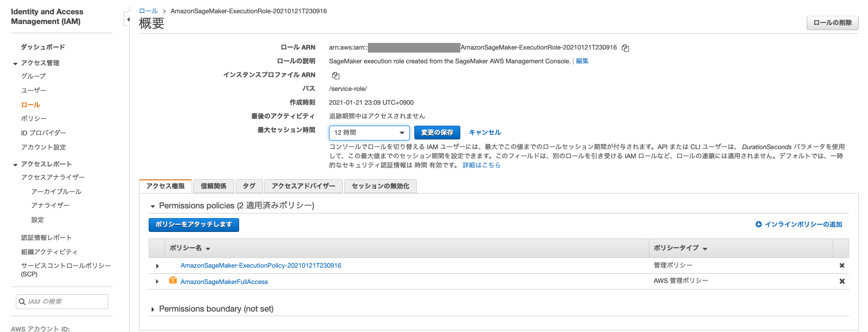Open サービスコントロールポリシー (SCP) in sidebar
This screenshot has height=332, width=868.
pyautogui.click(x=66, y=270)
